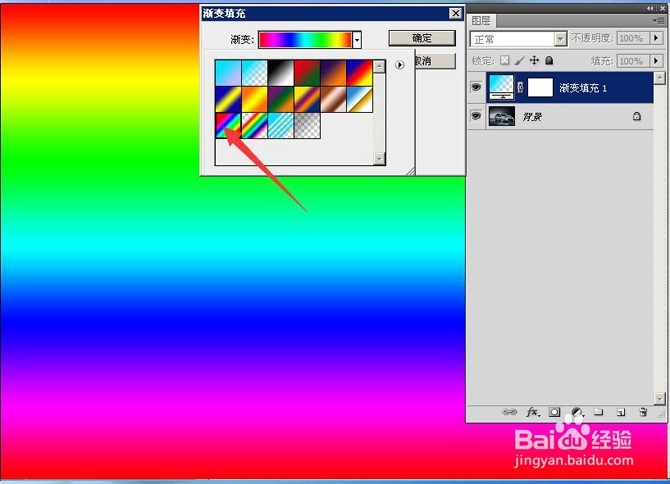Click the 背景 layer car thumbnail
Image resolution: width=670 pixels, height=484 pixels.
tap(501, 116)
